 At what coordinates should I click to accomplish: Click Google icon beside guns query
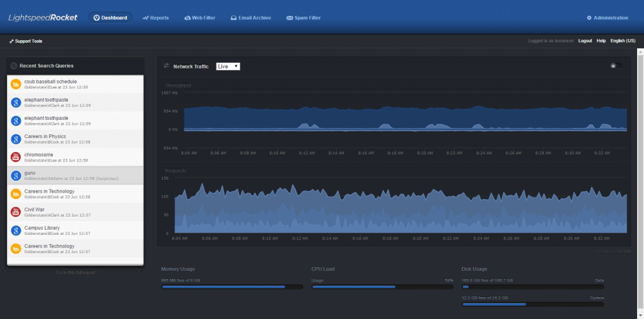[x=16, y=175]
